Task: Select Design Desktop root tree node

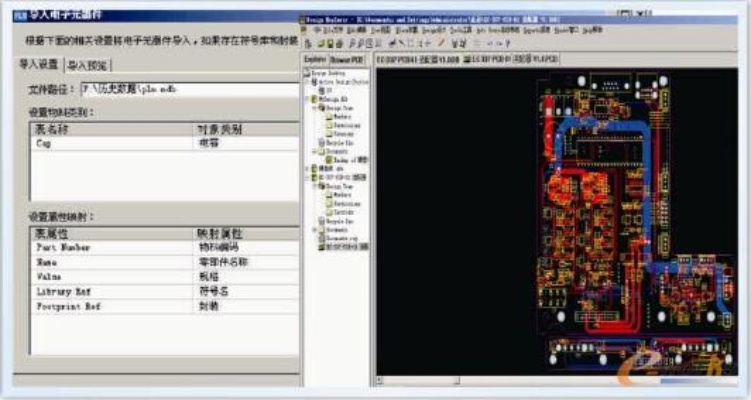Action: coord(324,73)
